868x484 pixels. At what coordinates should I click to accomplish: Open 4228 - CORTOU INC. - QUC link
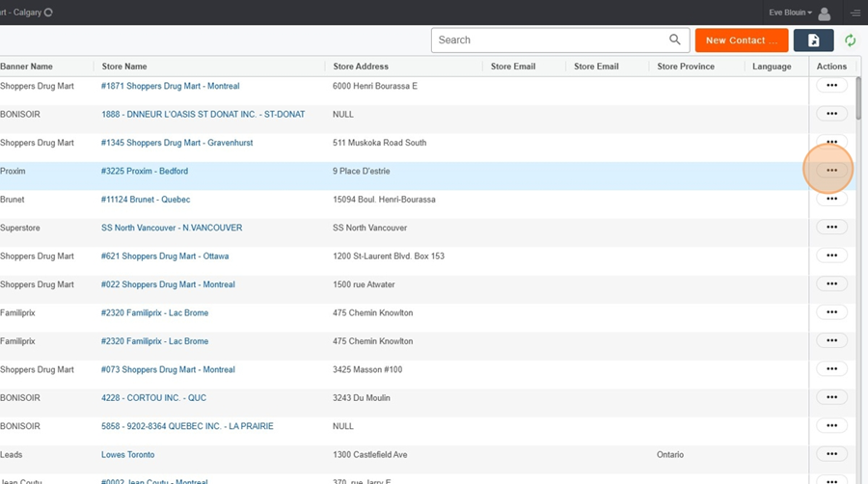pyautogui.click(x=153, y=398)
